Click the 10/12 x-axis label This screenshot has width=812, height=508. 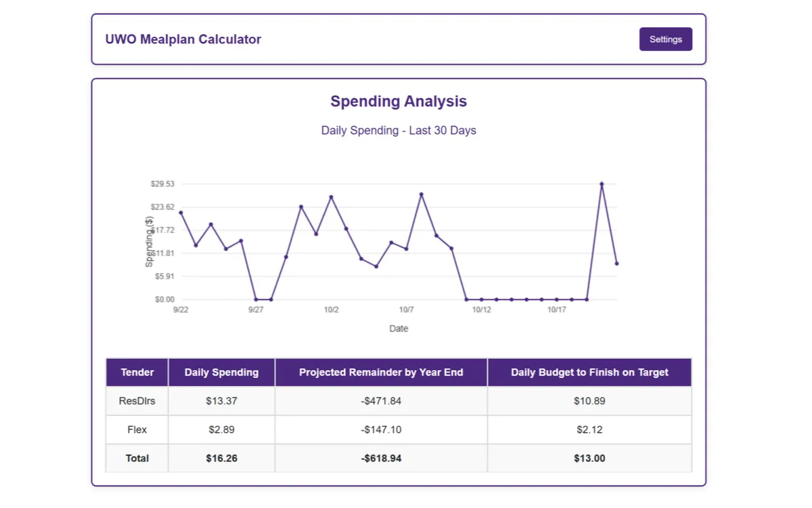(481, 310)
